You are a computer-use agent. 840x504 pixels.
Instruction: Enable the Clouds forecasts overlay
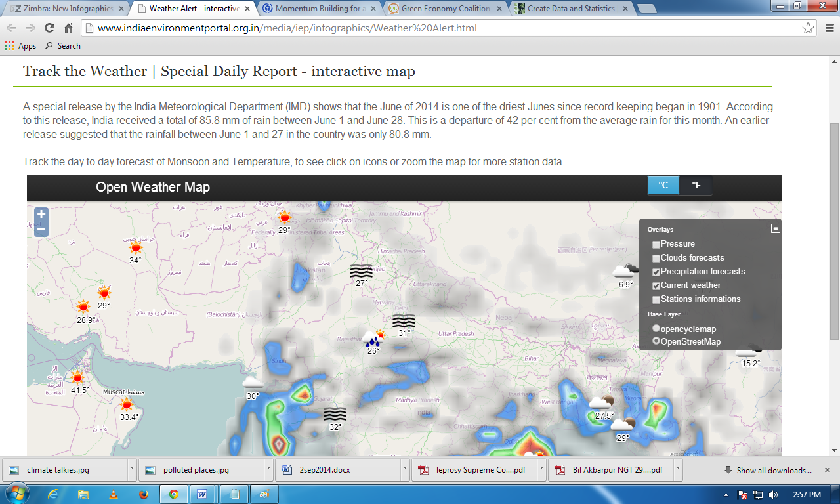(x=656, y=259)
